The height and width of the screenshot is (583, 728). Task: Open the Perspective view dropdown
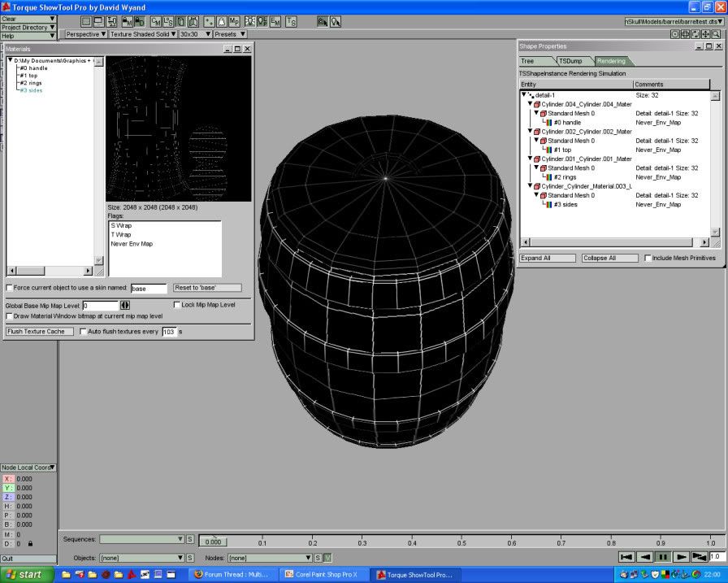(85, 35)
